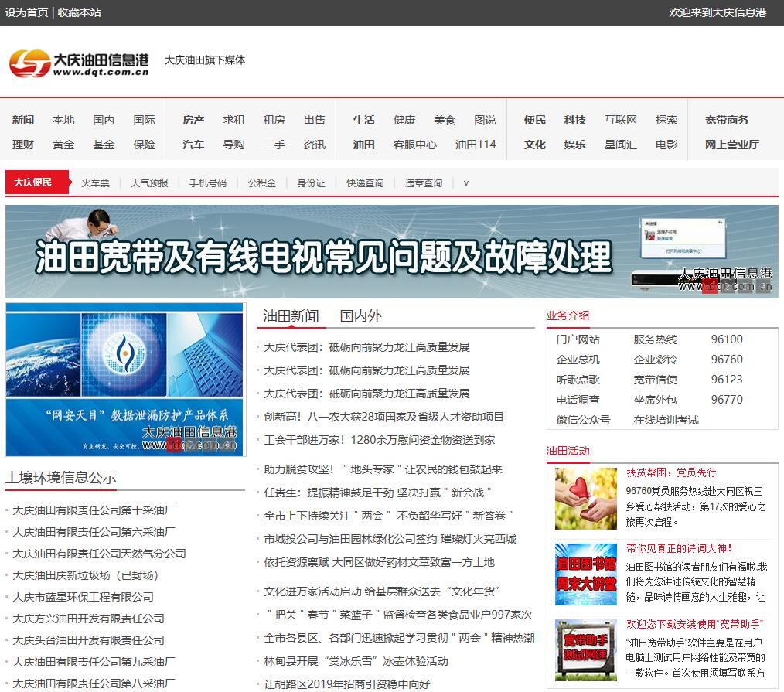Open the 星闻汇 nav link
This screenshot has width=784, height=692.
point(621,145)
